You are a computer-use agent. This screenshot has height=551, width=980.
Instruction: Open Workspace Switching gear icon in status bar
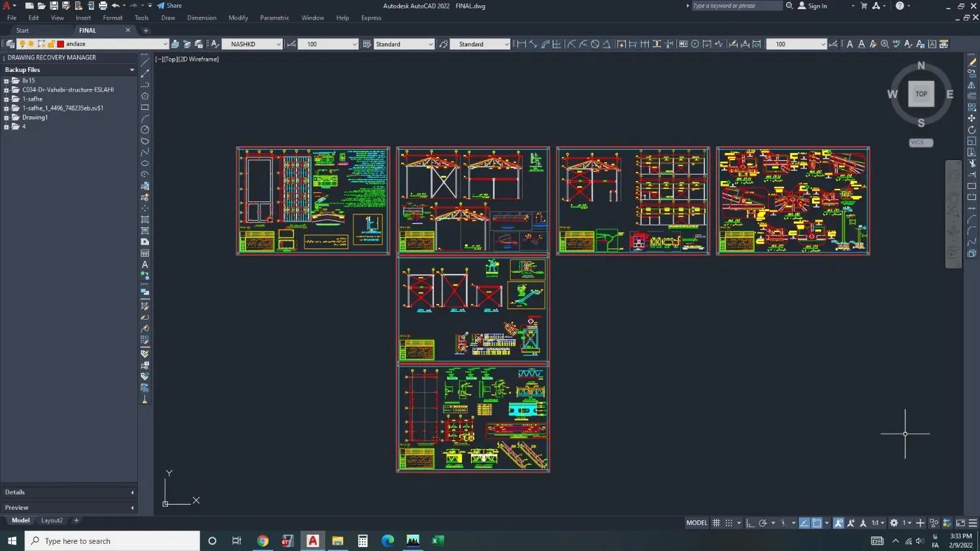coord(894,523)
